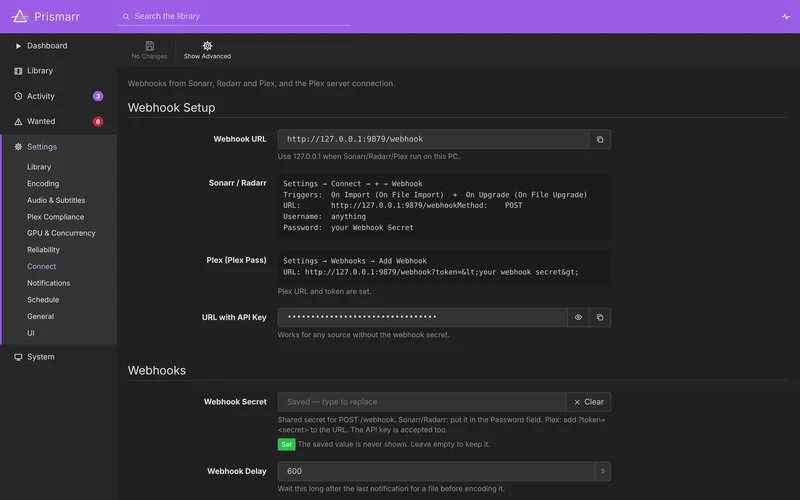Click the Webhook URL text field

click(434, 139)
